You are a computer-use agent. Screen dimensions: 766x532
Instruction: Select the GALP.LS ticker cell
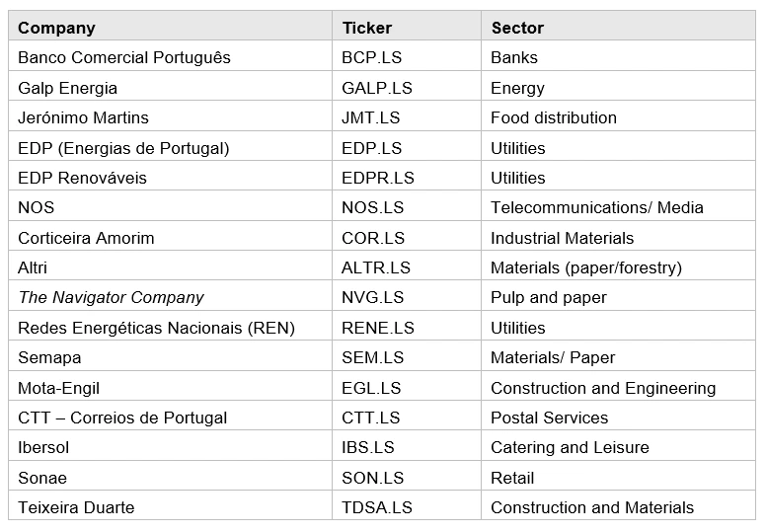pos(407,86)
